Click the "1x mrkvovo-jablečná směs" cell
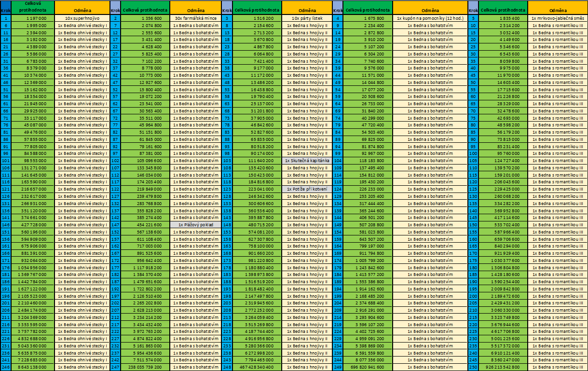This screenshot has height=371, width=588. pyautogui.click(x=557, y=18)
